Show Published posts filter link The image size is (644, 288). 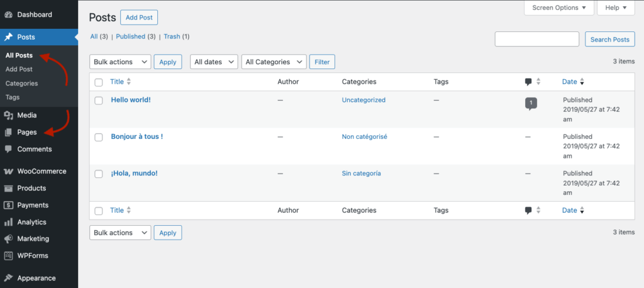point(131,36)
